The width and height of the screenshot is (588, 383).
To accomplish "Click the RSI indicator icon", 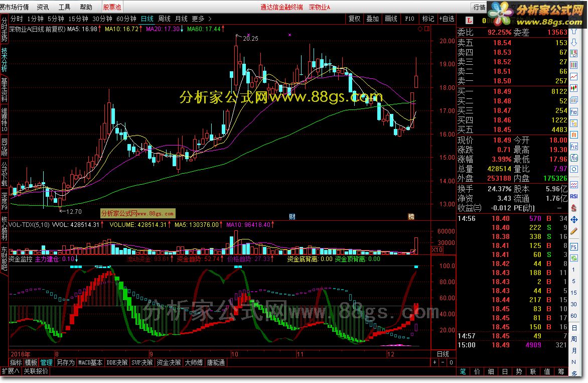I will click(x=574, y=196).
